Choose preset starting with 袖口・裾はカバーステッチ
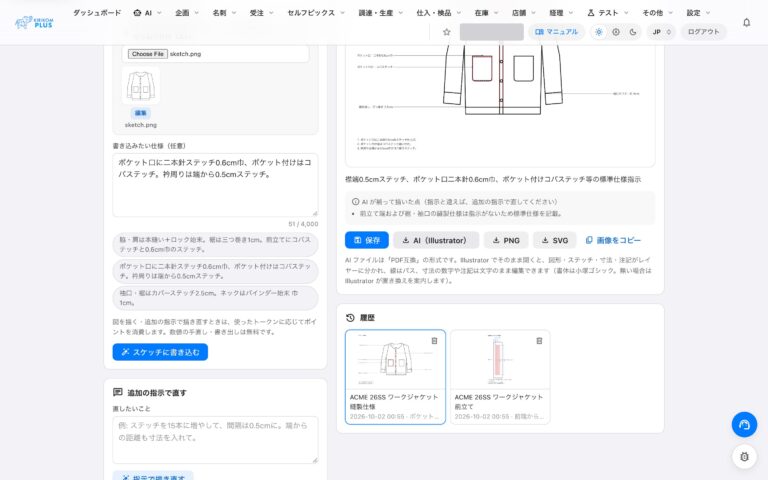Image resolution: width=768 pixels, height=480 pixels. pyautogui.click(x=215, y=298)
